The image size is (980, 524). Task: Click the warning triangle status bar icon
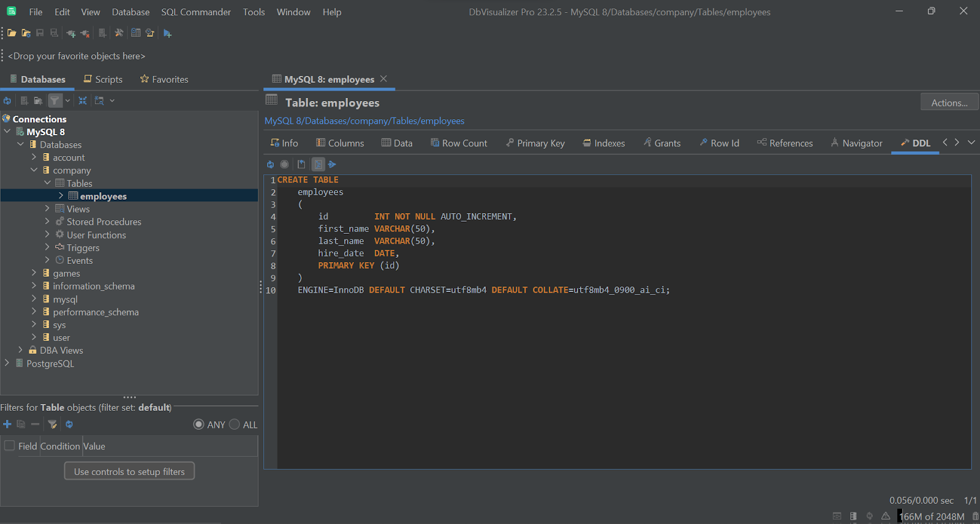click(x=886, y=516)
